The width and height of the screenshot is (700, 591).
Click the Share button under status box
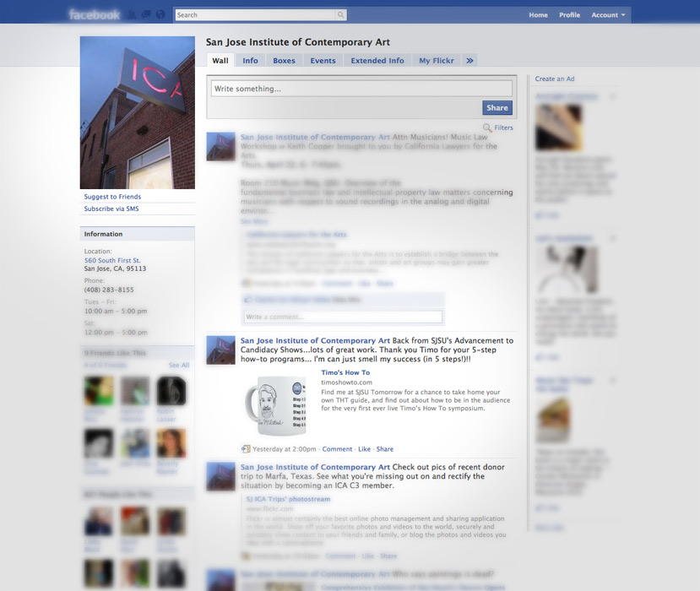[x=497, y=107]
